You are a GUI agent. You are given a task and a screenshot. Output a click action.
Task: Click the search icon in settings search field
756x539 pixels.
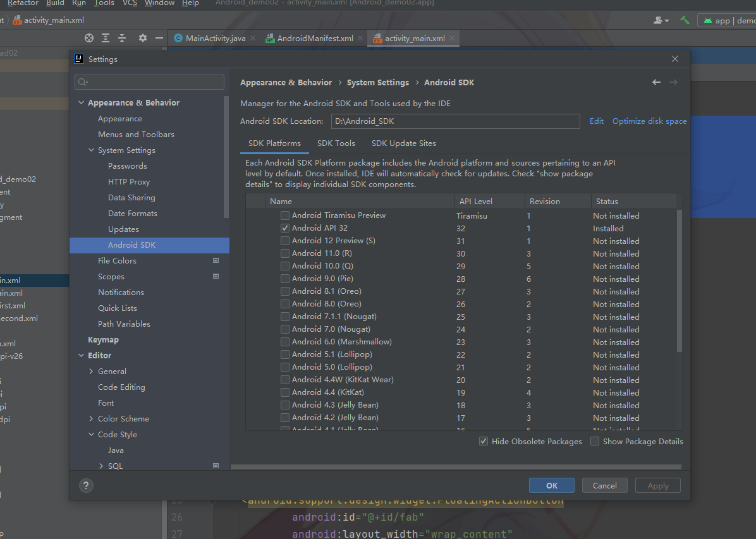(x=83, y=82)
